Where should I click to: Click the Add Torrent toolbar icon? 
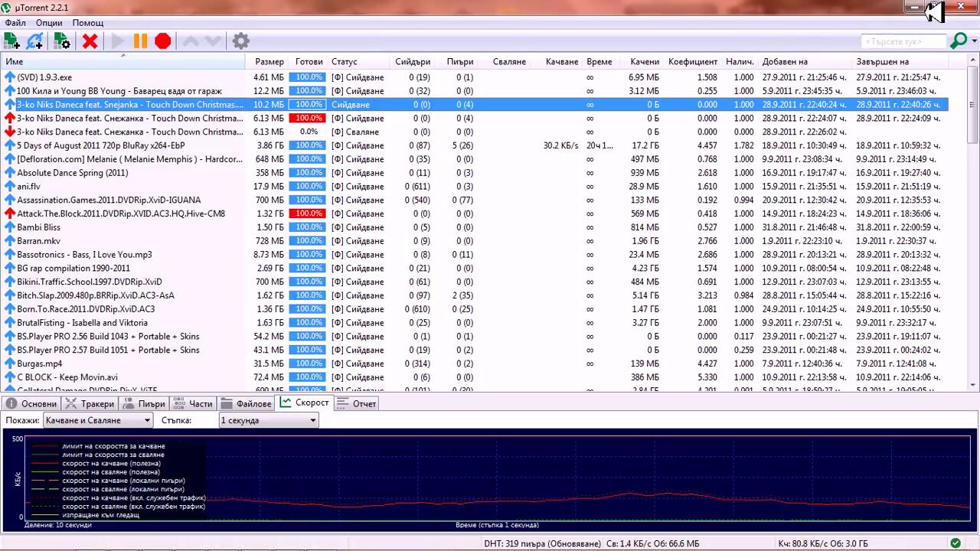click(11, 41)
